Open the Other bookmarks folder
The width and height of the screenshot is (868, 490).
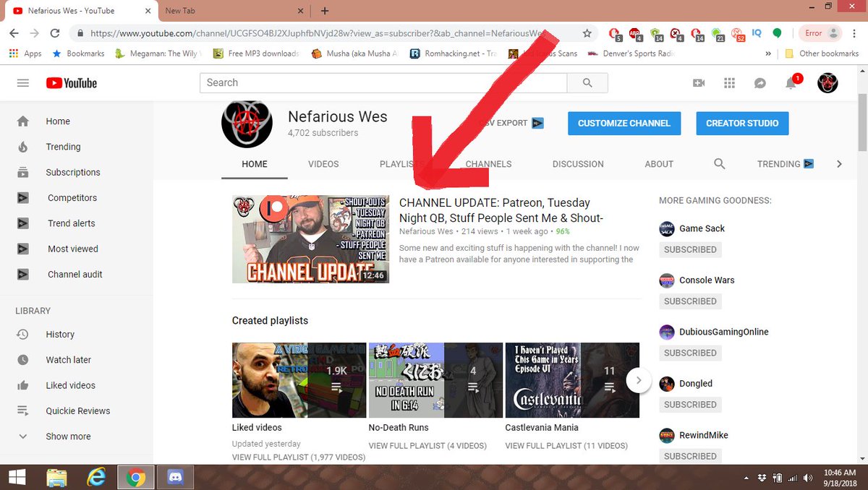coord(821,53)
